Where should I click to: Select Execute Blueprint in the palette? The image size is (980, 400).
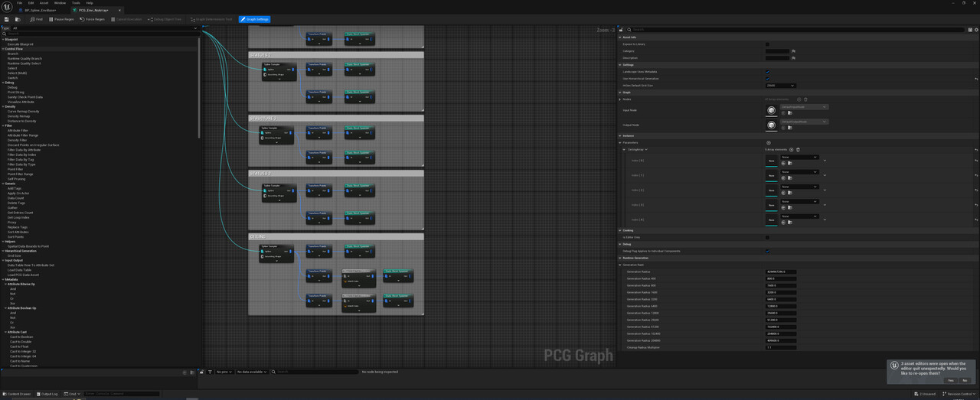(x=21, y=44)
